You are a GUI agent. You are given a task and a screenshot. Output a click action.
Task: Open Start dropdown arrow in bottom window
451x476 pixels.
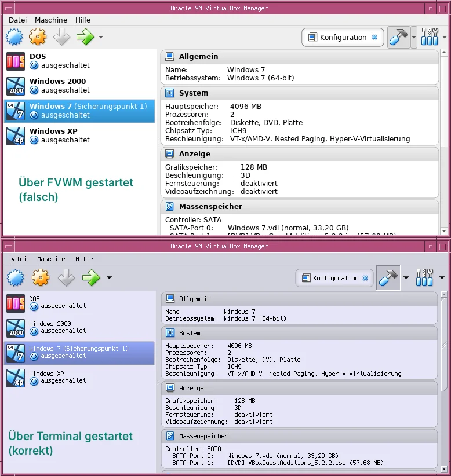click(109, 277)
